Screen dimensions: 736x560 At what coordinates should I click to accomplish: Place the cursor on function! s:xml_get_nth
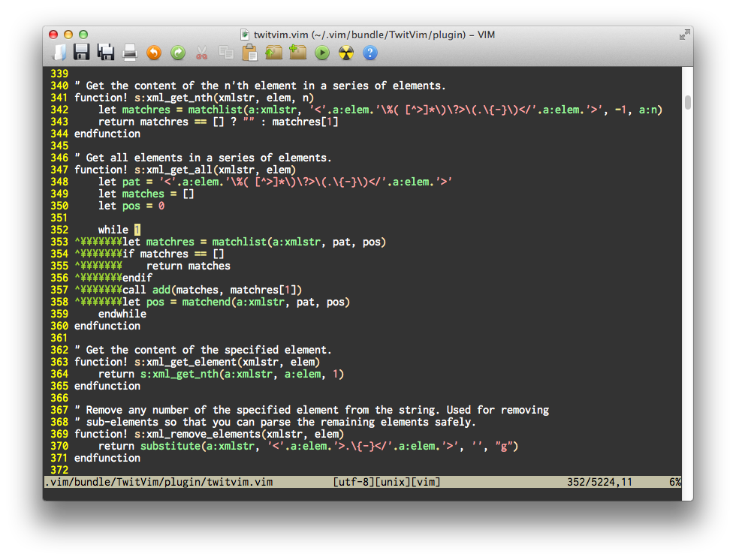coord(195,98)
